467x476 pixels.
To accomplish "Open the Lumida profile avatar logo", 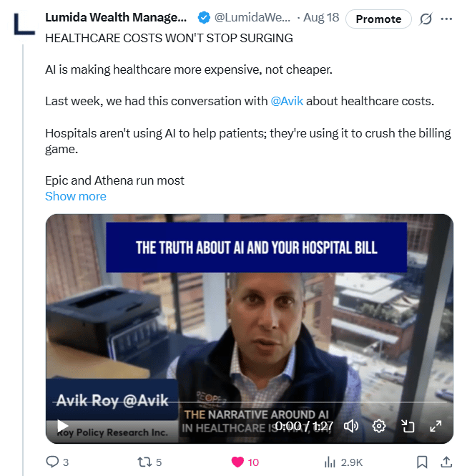I will (x=24, y=24).
